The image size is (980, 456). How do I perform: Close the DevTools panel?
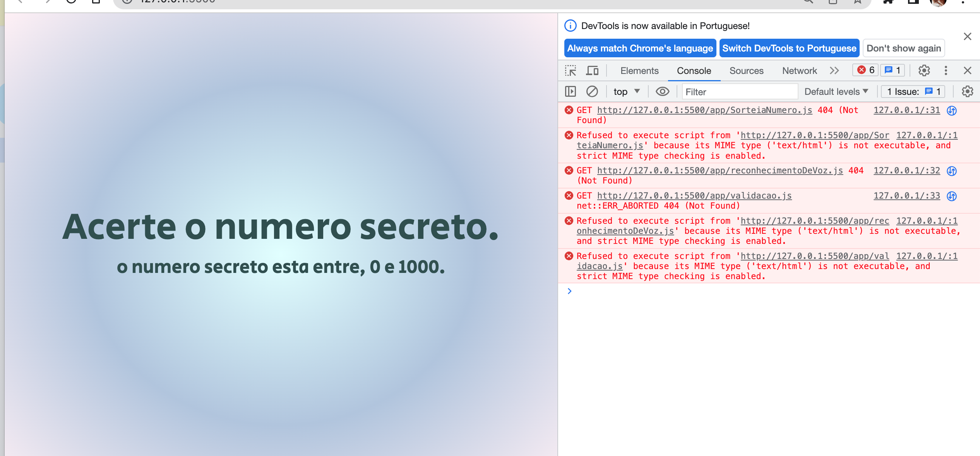968,70
